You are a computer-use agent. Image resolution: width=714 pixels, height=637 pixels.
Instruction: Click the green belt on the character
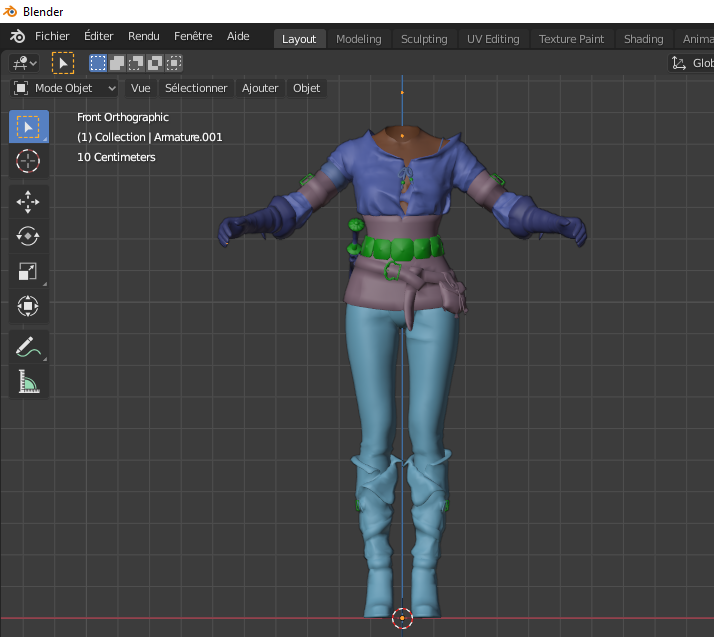click(x=401, y=248)
